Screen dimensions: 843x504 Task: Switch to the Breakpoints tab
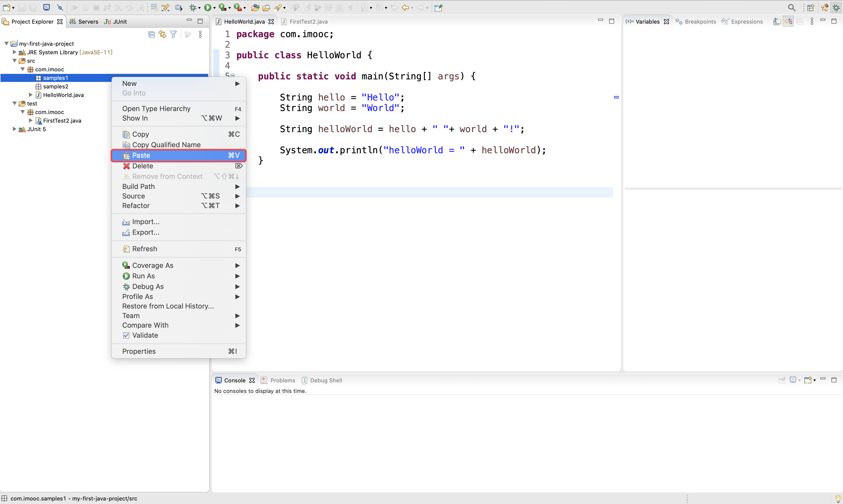click(x=696, y=21)
